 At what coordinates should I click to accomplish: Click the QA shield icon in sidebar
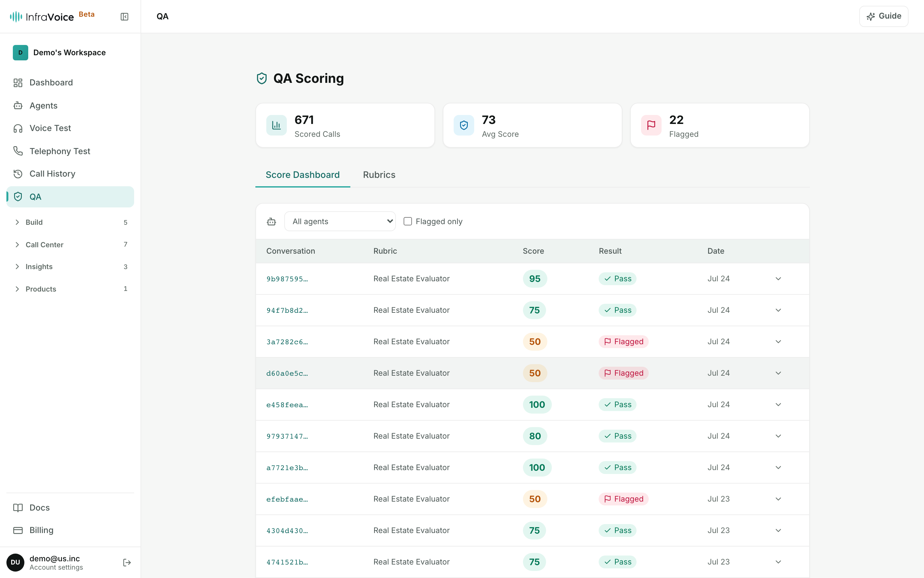(x=18, y=197)
